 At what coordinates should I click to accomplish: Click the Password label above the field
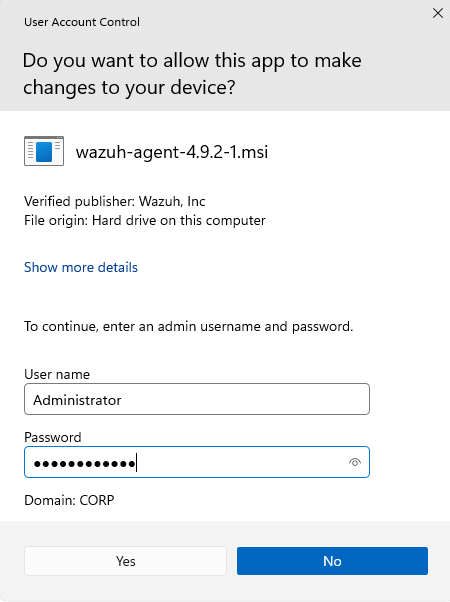(53, 437)
